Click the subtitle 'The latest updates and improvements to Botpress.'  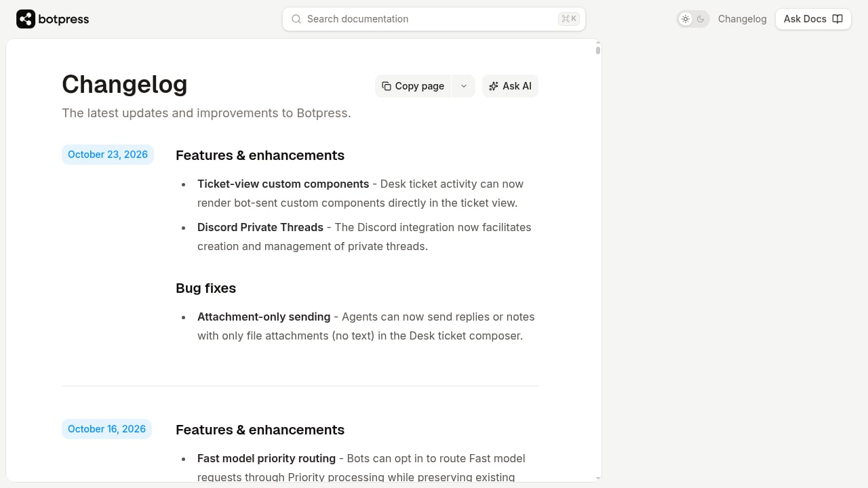point(206,113)
